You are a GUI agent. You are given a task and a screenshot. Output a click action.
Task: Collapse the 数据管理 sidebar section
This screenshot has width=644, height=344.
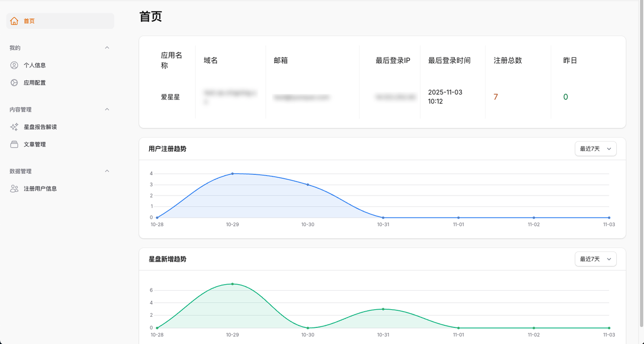click(107, 171)
